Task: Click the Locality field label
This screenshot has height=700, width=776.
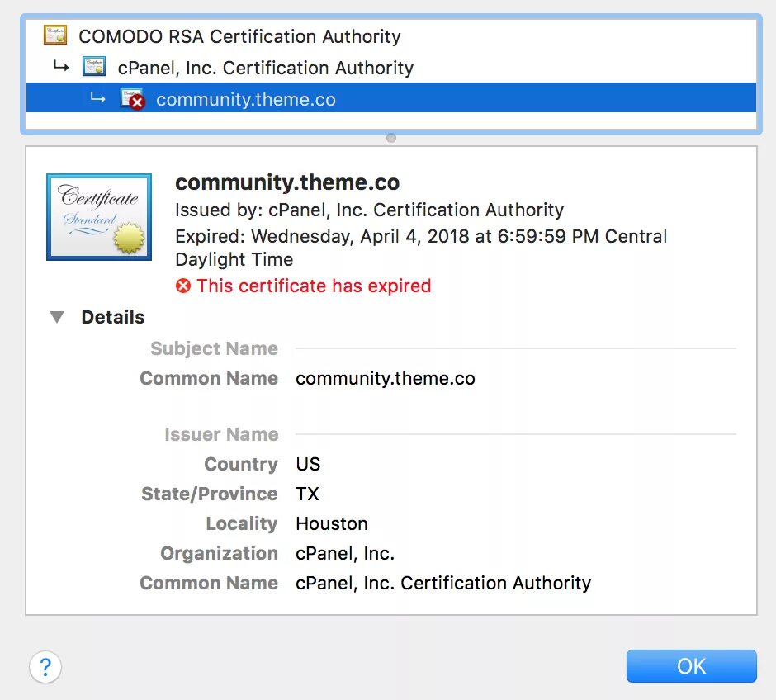Action: click(x=242, y=523)
